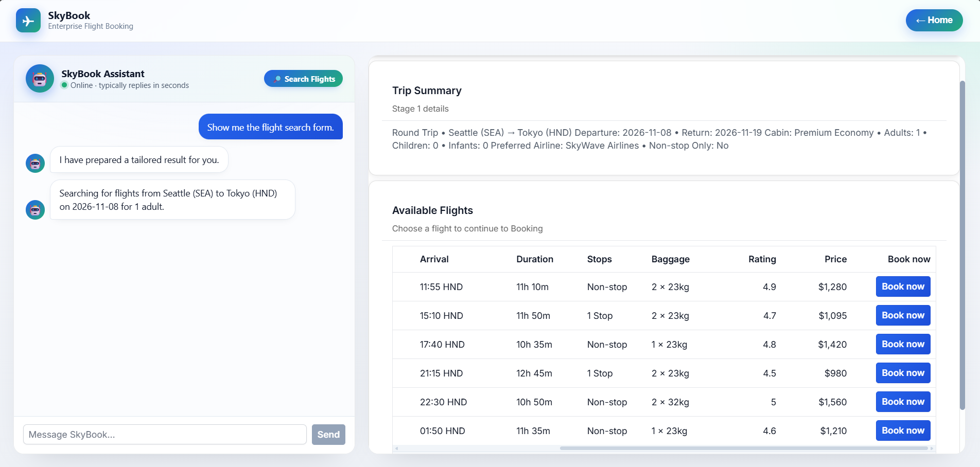Click the 'I have prepared a tailored result' message
Image resolution: width=980 pixels, height=467 pixels.
139,160
